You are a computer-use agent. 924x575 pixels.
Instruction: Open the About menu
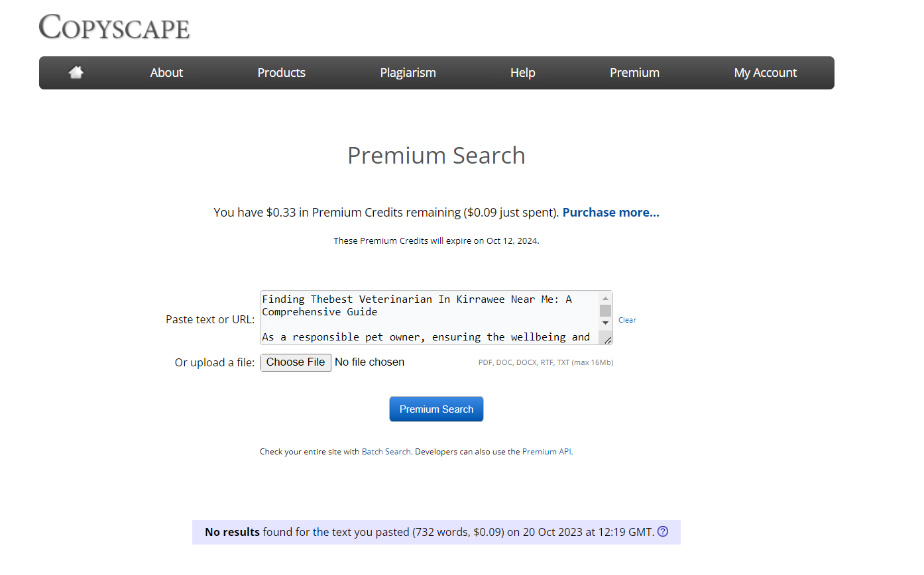click(166, 73)
